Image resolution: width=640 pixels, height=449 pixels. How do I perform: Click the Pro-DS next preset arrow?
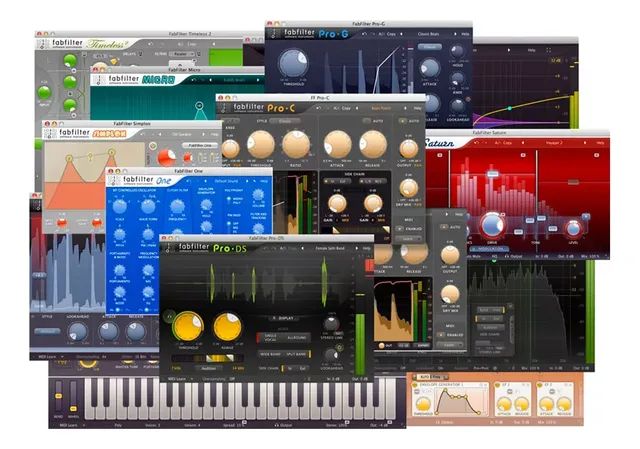[356, 248]
